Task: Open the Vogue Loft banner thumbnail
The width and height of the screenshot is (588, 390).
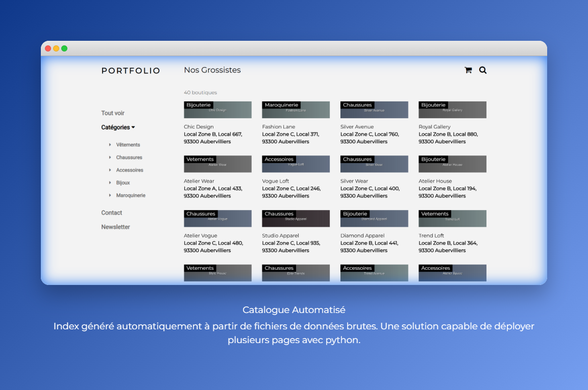Action: pos(296,164)
